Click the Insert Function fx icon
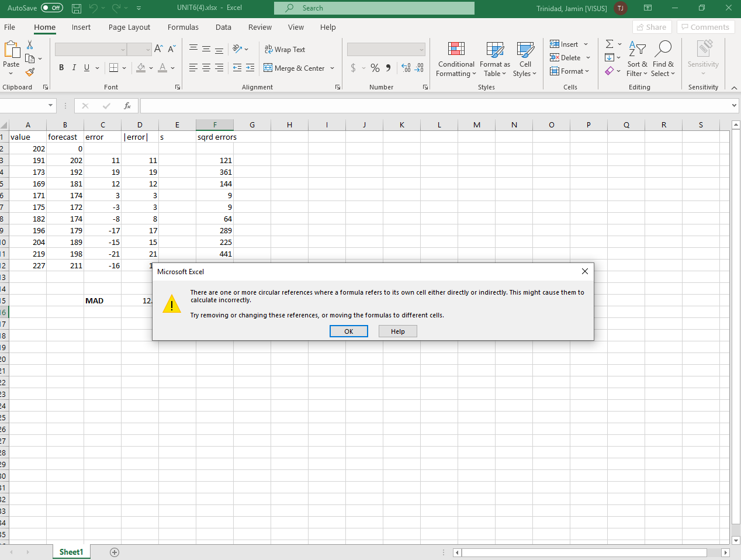 (127, 106)
